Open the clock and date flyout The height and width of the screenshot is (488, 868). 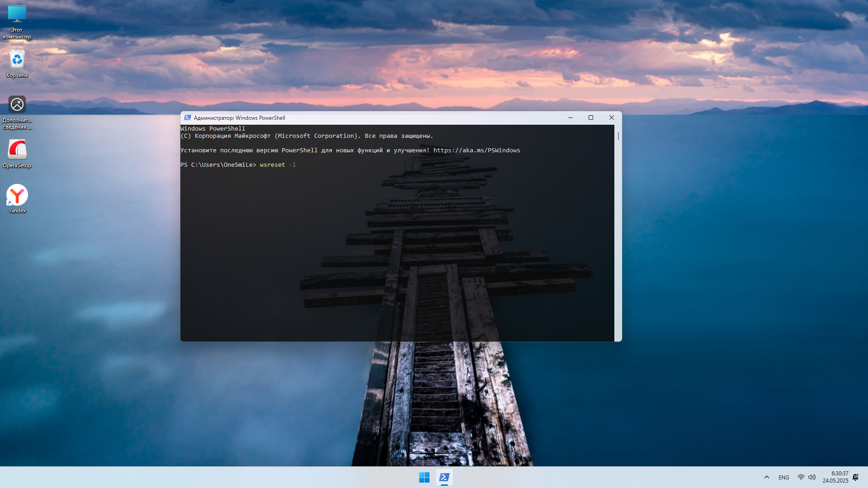835,477
